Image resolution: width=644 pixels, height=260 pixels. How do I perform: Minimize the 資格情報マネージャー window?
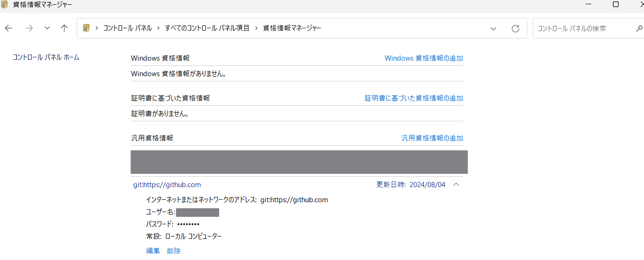click(588, 5)
